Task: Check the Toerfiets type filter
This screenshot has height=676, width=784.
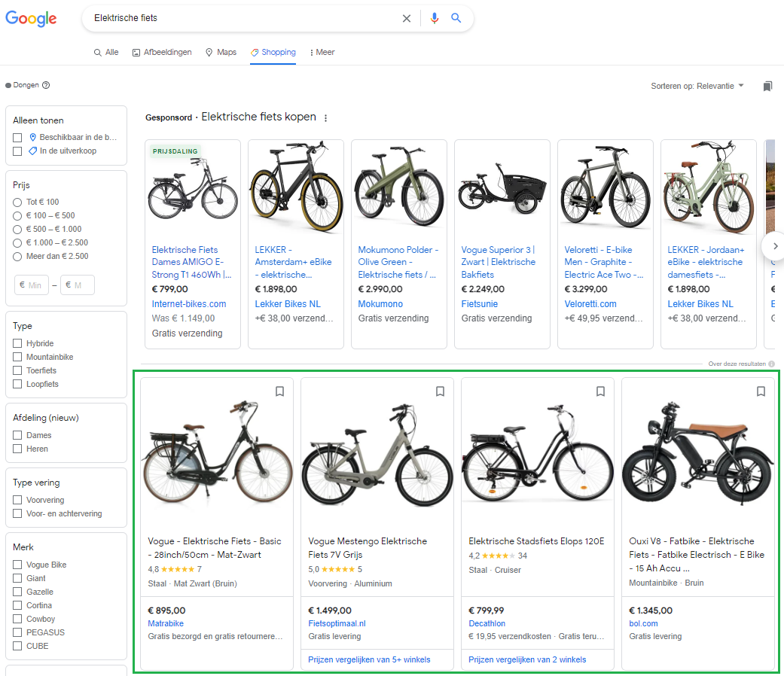Action: click(x=17, y=370)
